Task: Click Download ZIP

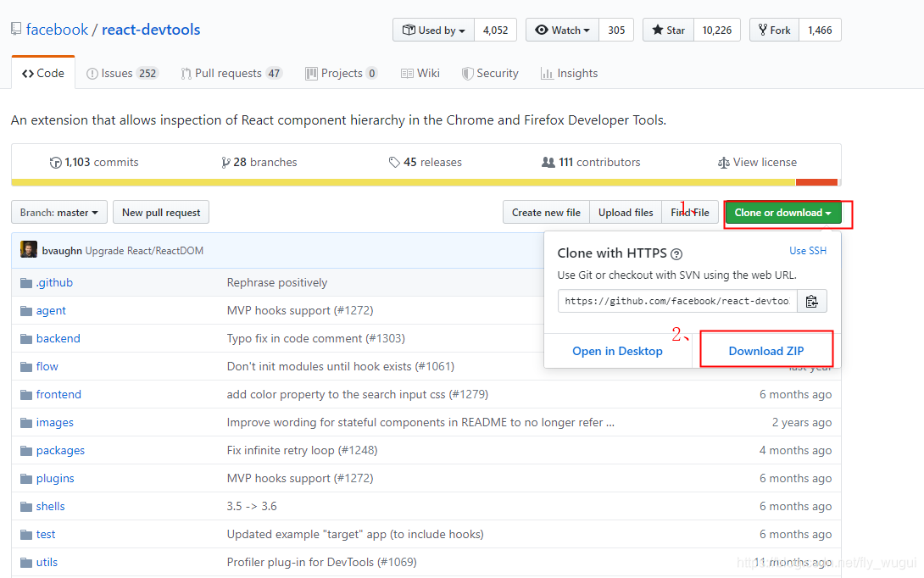Action: click(x=766, y=351)
